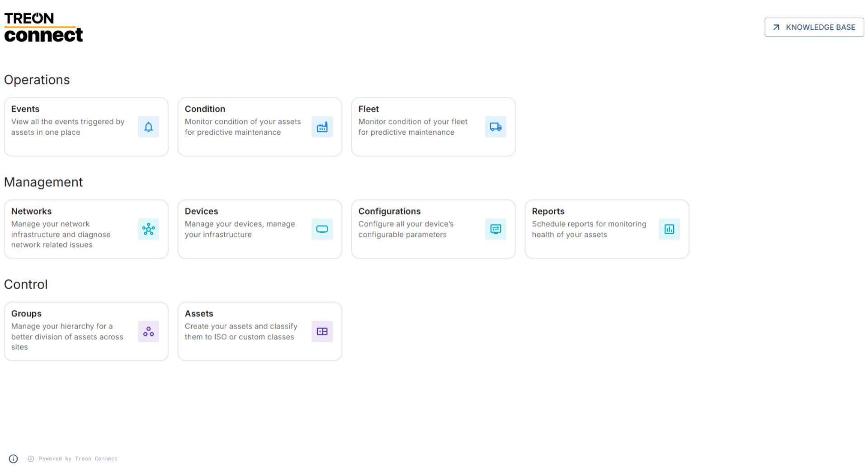Open the Events card title

[25, 109]
